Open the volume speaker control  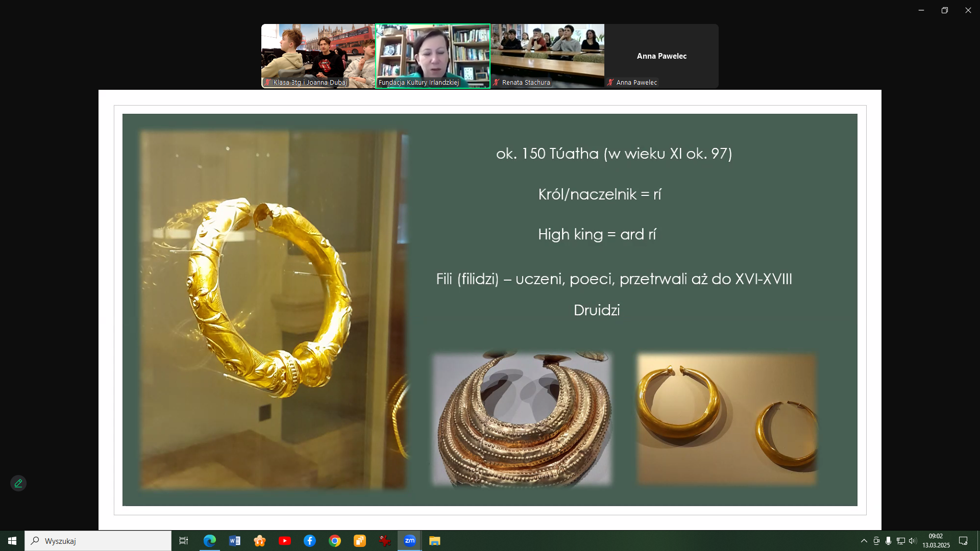coord(913,541)
